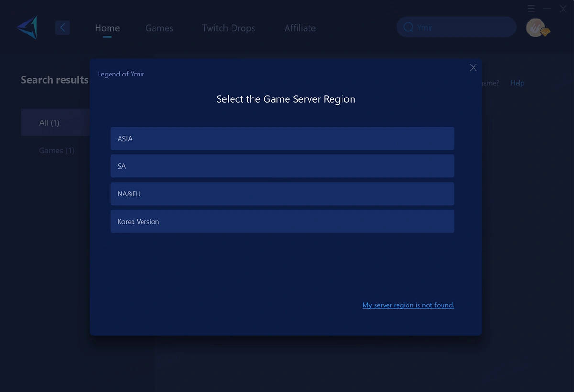Choose the NA&EU server region

(x=282, y=194)
